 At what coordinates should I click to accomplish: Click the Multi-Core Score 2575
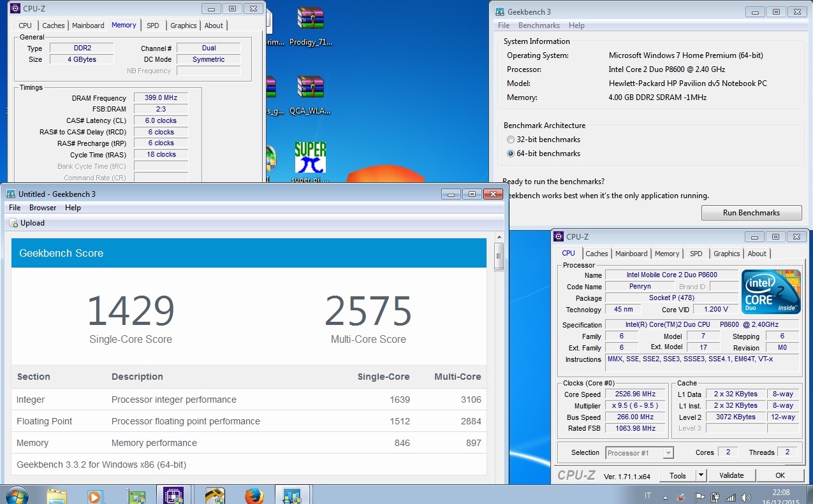pos(369,311)
